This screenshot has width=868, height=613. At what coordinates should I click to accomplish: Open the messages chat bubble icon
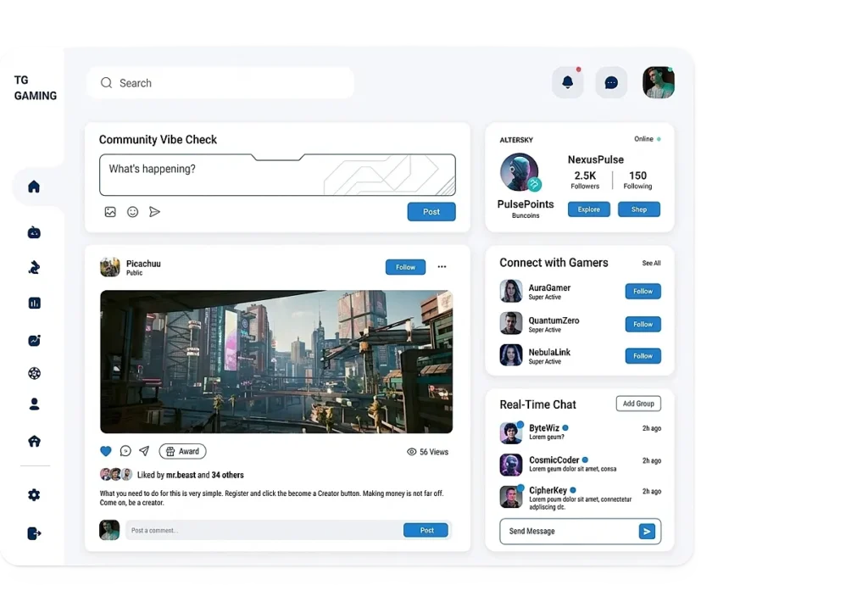coord(611,82)
